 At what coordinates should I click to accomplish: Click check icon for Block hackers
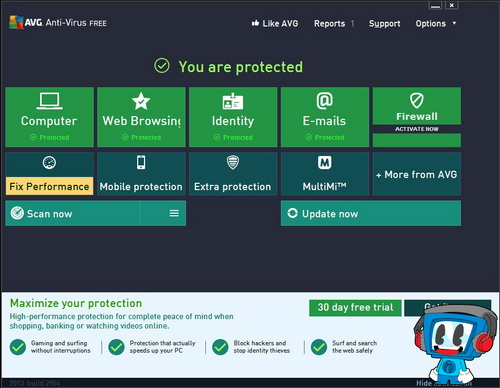tap(220, 347)
